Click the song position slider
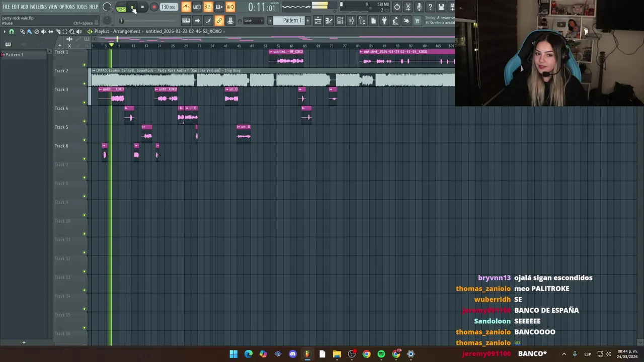644x362 pixels. pos(148,21)
